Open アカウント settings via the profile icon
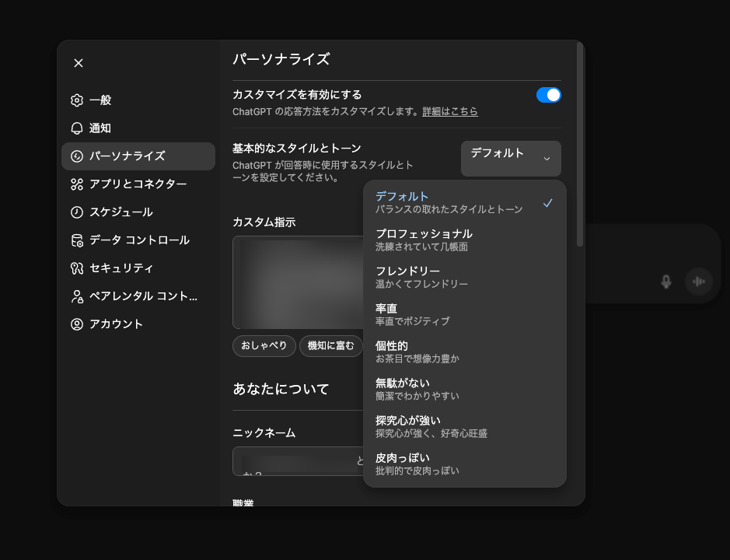This screenshot has width=730, height=560. 75,324
